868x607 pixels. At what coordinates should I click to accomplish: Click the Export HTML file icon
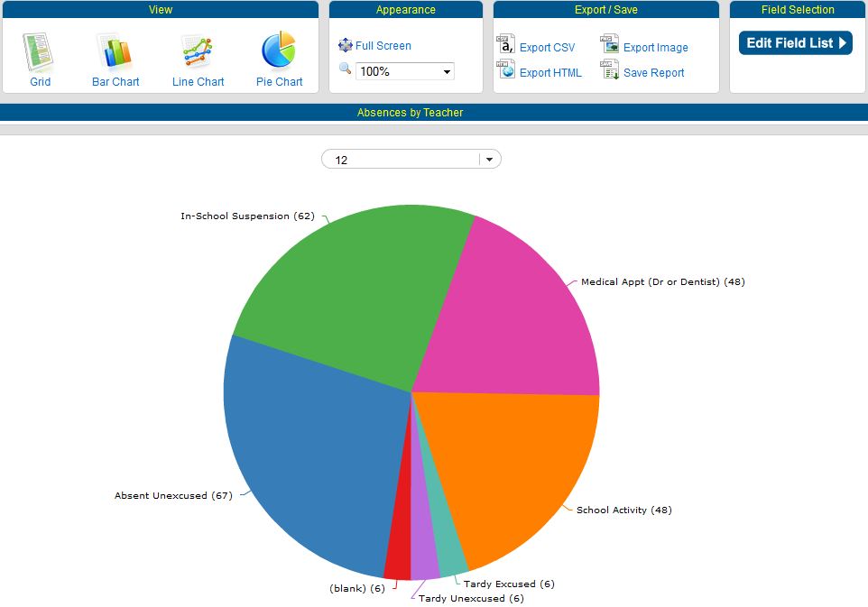click(x=506, y=70)
